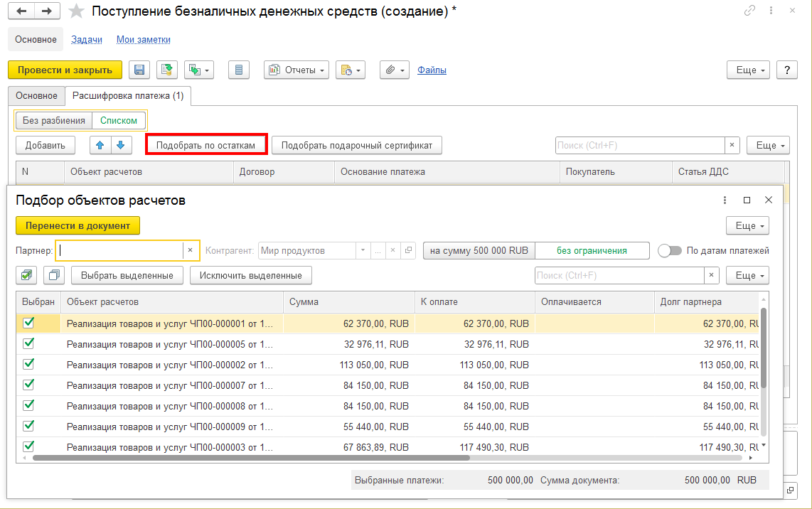Click into the Партнер input field
Viewport: 812px width, 509px height.
[121, 250]
